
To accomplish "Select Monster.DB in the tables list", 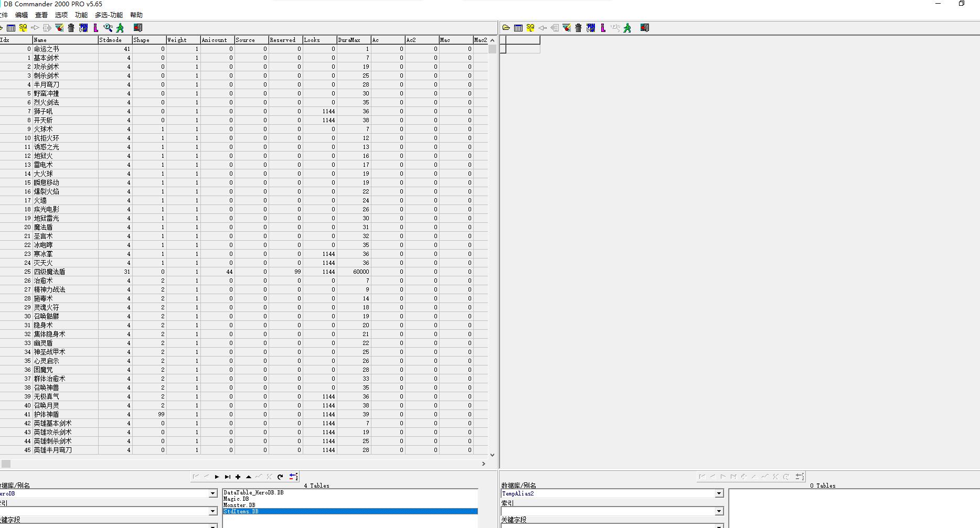I will pos(239,505).
